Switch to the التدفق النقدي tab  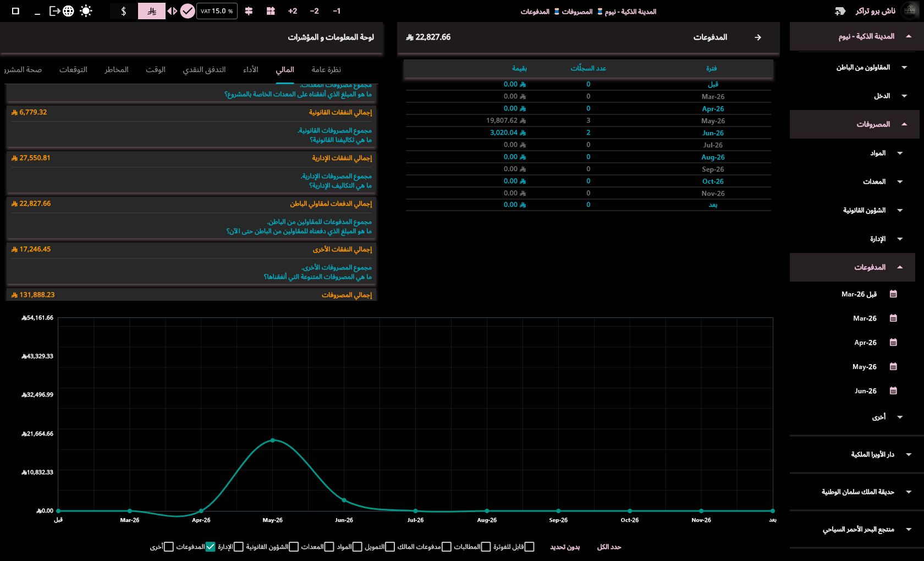(205, 70)
